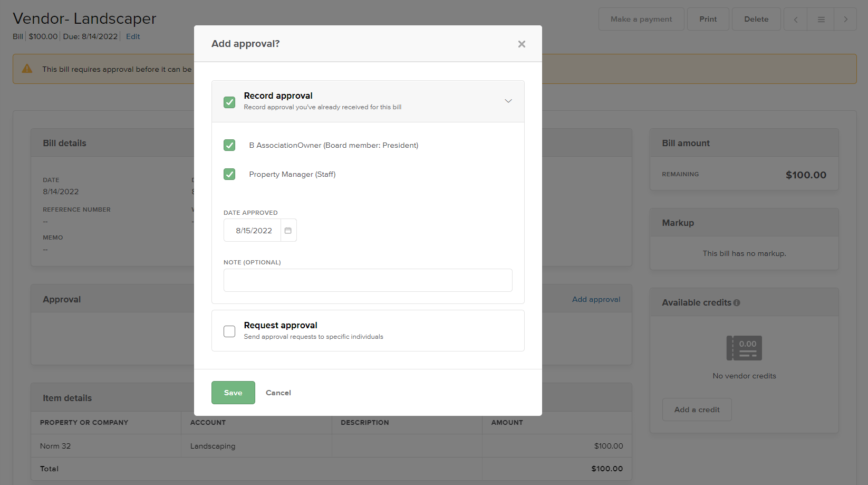Go to previous bill arrow
Screen dimensions: 868x485
[795, 20]
